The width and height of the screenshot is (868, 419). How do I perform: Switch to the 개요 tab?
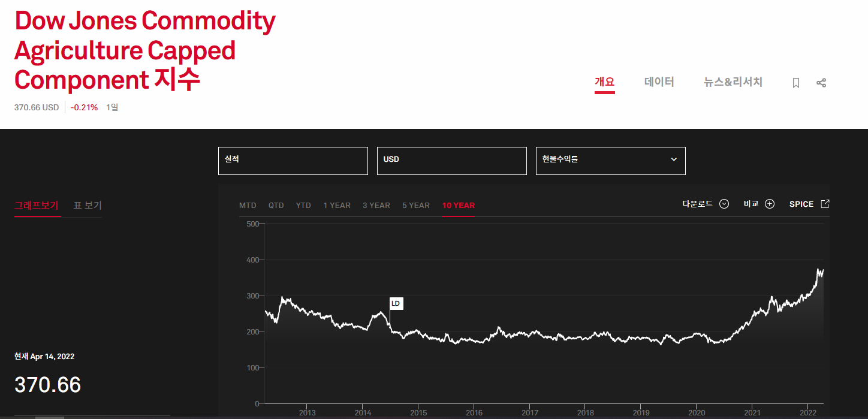coord(605,82)
